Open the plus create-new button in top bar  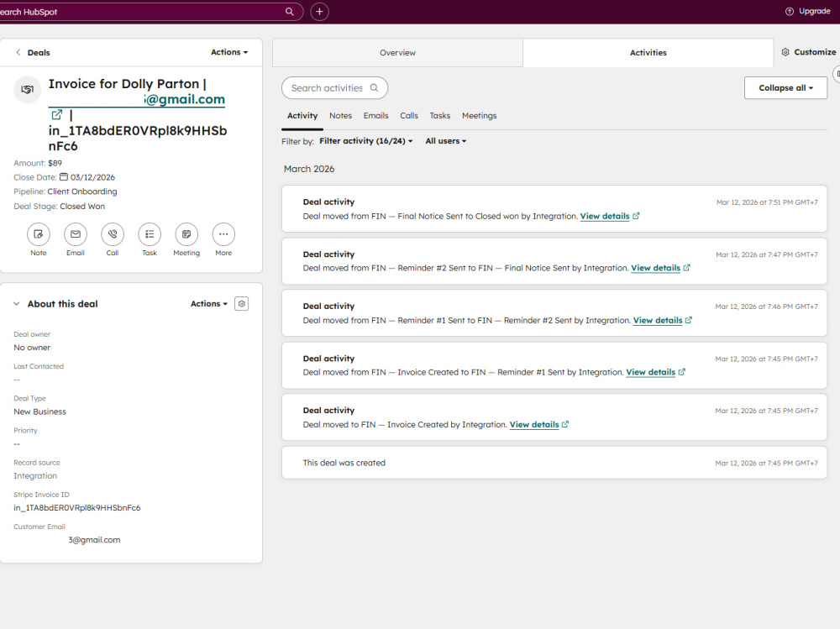[x=319, y=11]
